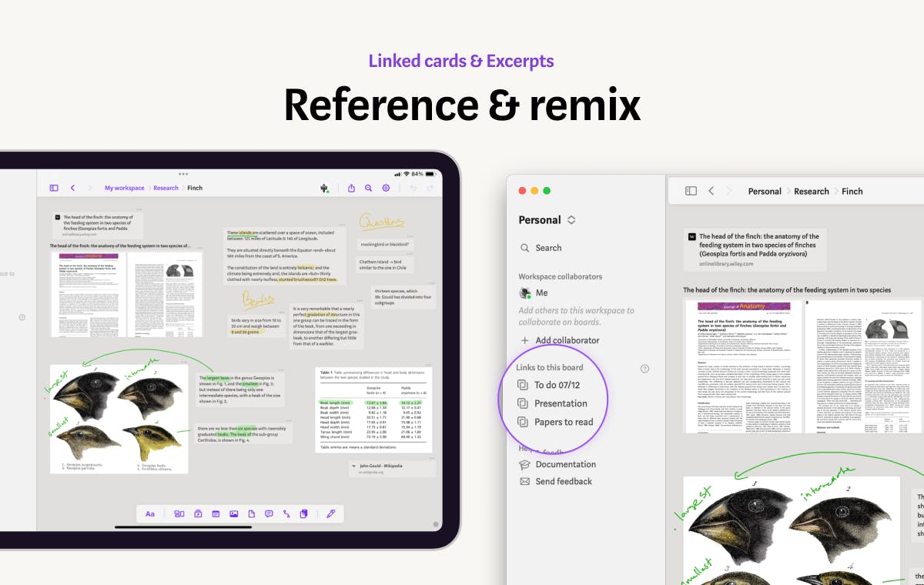Click the undo arrow in the iPad toolbar

(x=413, y=188)
